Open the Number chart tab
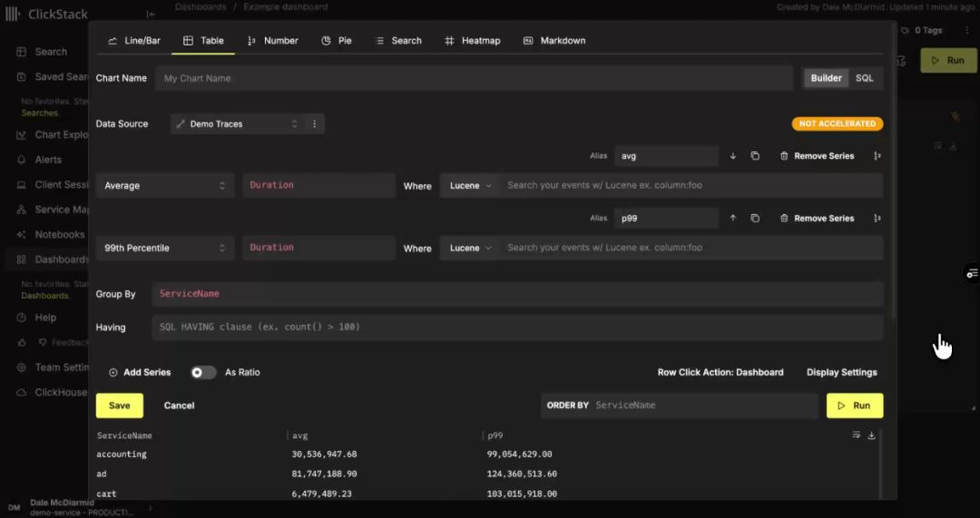Screen dimensions: 980x518 pos(272,41)
